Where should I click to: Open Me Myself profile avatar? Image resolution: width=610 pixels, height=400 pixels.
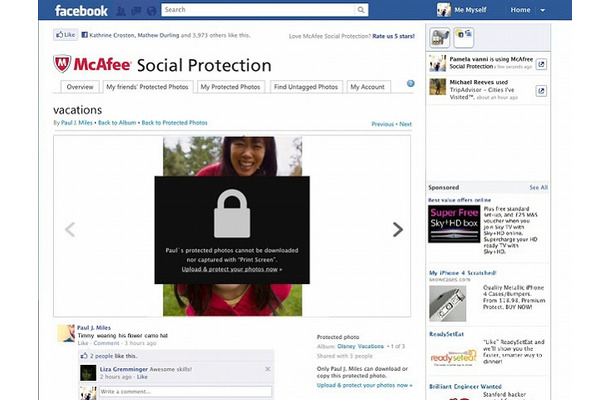443,10
